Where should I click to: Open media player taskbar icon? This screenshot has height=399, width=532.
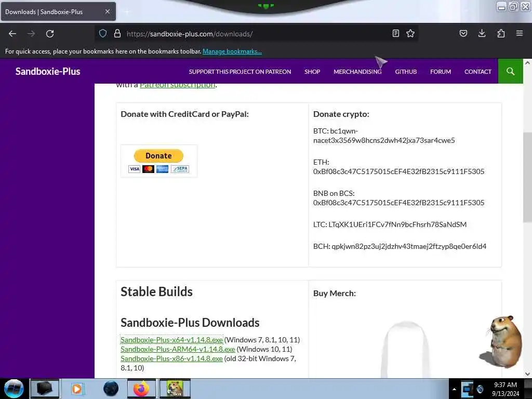(77, 389)
